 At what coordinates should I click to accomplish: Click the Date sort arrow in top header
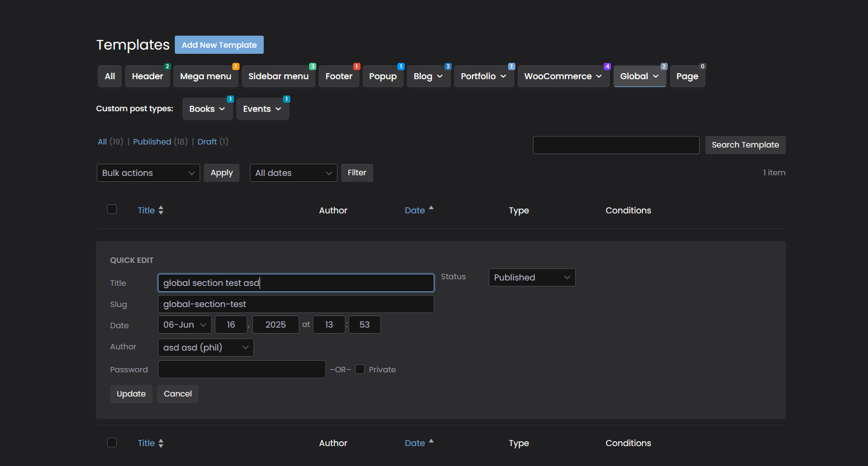pos(431,209)
